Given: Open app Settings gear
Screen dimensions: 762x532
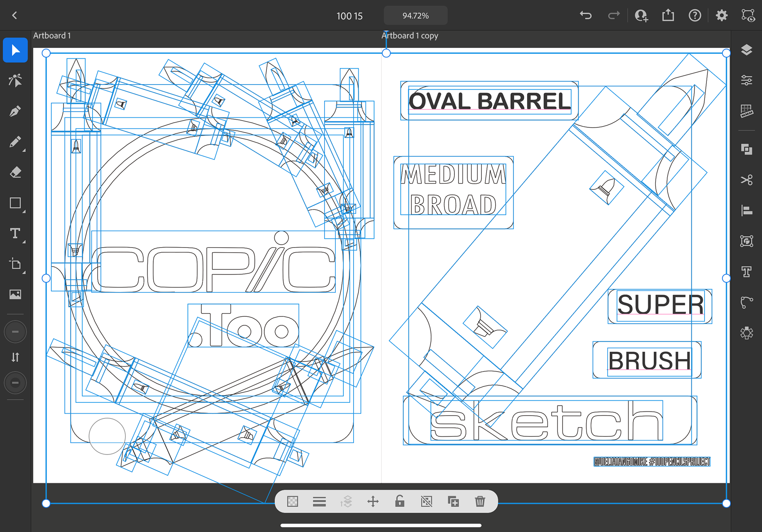Looking at the screenshot, I should [722, 15].
